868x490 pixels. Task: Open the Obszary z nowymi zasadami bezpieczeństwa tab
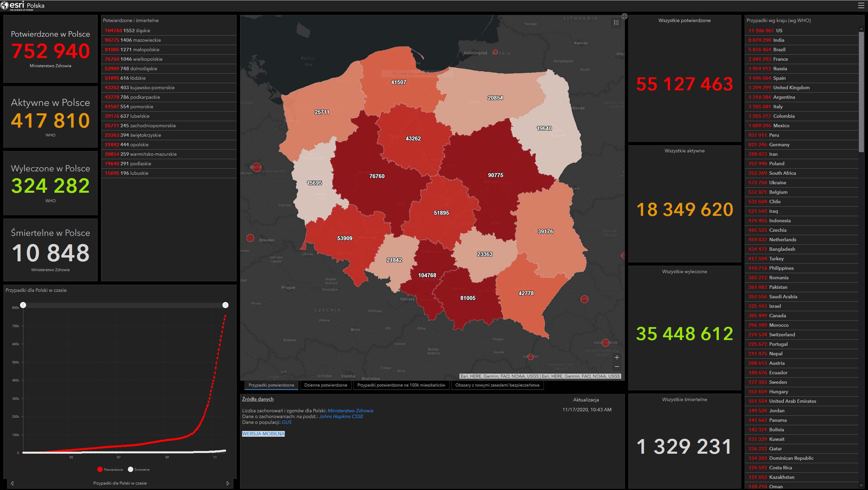497,385
